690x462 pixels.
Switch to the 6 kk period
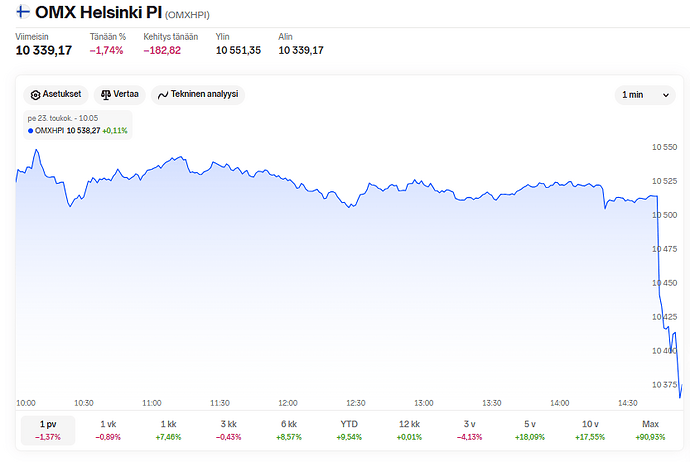289,430
